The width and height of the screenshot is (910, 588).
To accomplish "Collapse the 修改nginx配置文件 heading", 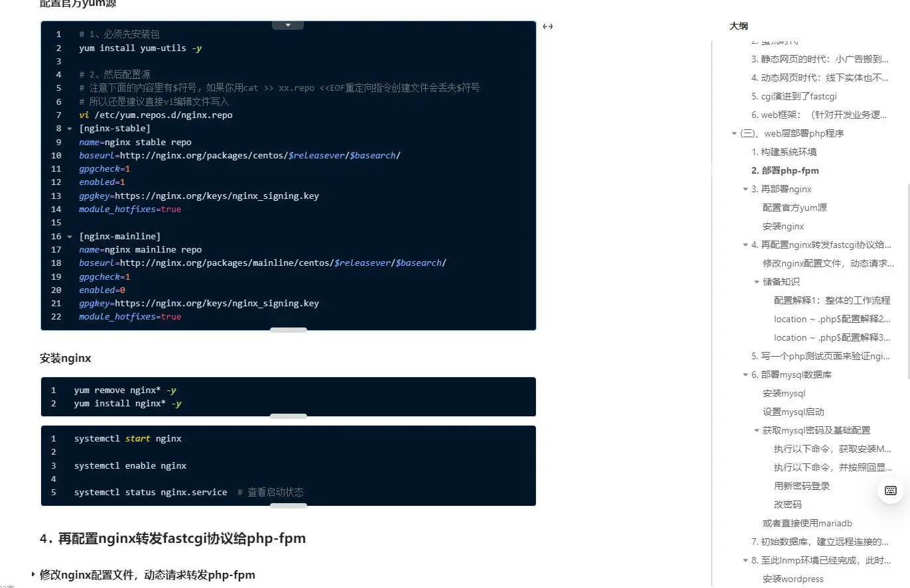I will pyautogui.click(x=33, y=574).
